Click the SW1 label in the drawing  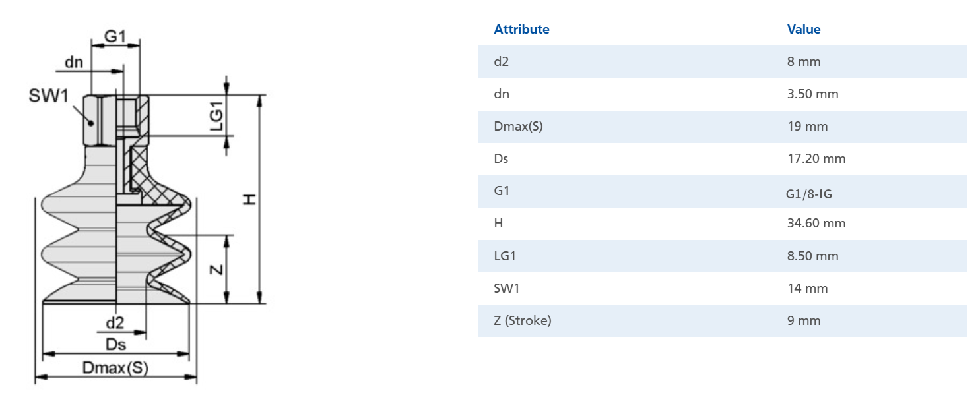[x=48, y=96]
